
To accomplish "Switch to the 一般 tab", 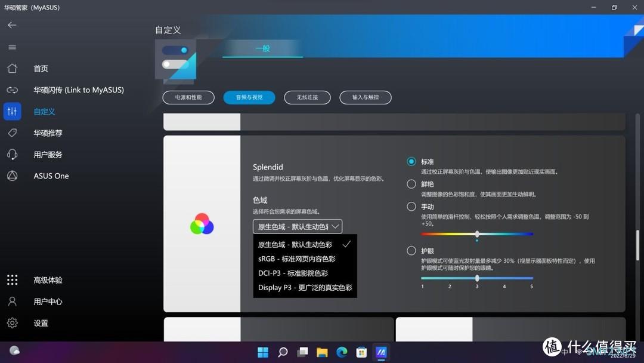I will 262,48.
